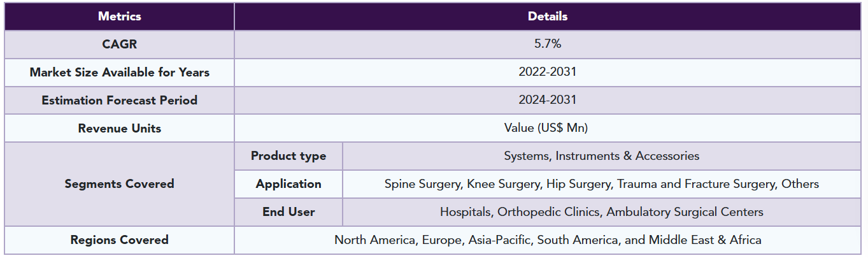Click the 5.7% CAGR value
Screen dimensions: 868x258
pyautogui.click(x=548, y=45)
